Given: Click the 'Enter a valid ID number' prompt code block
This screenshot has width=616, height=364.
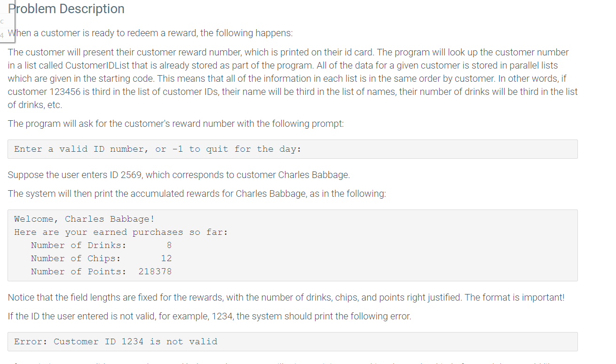Looking at the screenshot, I should click(x=292, y=149).
